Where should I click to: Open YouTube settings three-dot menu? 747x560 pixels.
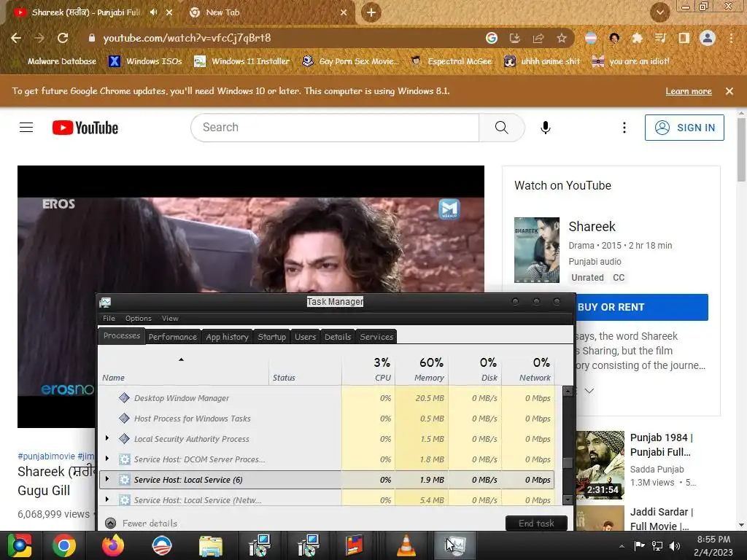tap(624, 128)
